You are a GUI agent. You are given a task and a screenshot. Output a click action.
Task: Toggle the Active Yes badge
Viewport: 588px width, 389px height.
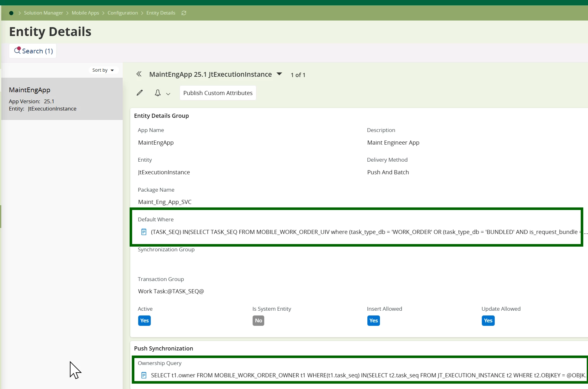coord(144,321)
